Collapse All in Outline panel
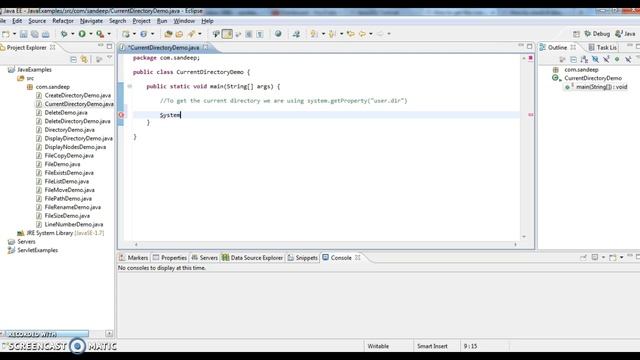The width and height of the screenshot is (640, 360). [573, 60]
